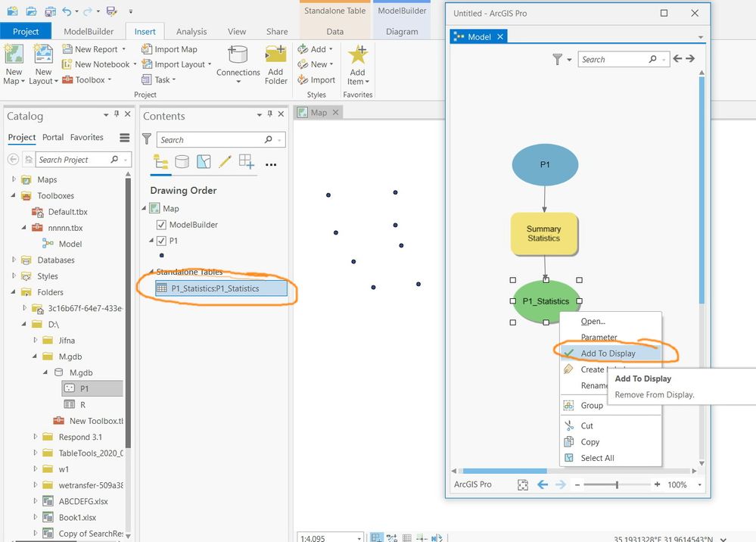Click Import style button

[x=316, y=79]
